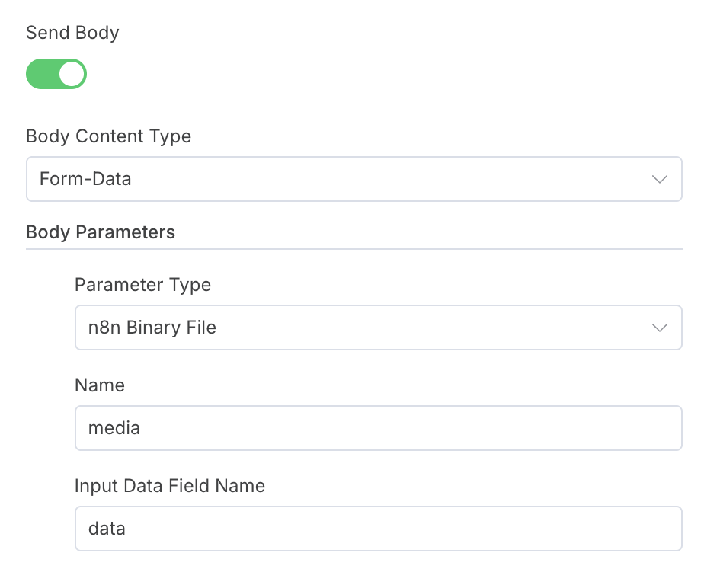Click the word media in Name field

point(114,428)
